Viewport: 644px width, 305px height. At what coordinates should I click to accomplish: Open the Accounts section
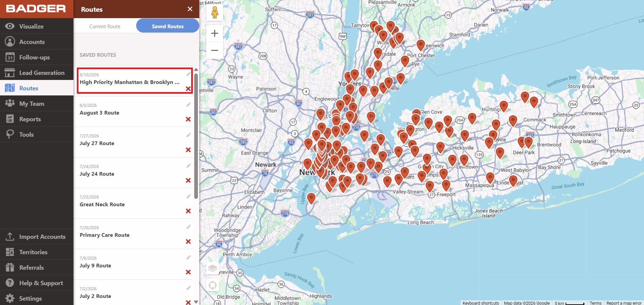tap(37, 42)
